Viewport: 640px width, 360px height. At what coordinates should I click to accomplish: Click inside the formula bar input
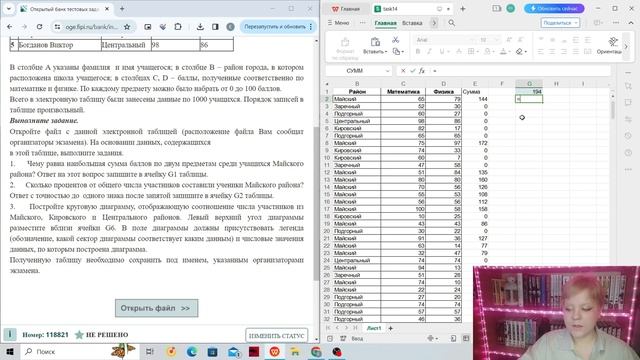pos(522,71)
